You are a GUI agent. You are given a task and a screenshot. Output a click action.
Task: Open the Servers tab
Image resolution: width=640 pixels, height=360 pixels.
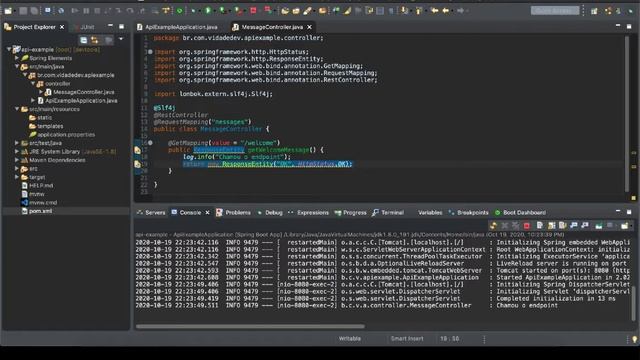point(151,213)
